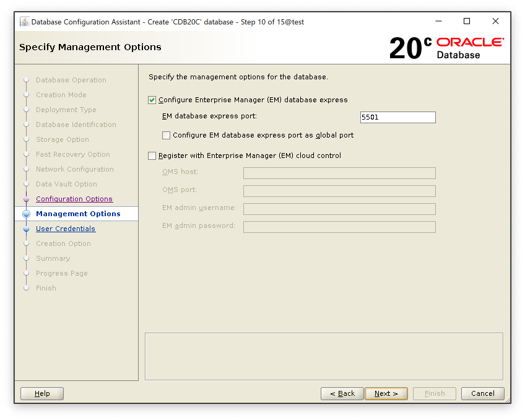Enable EM database express port as global port
Screen dimensions: 525x420
(166, 135)
